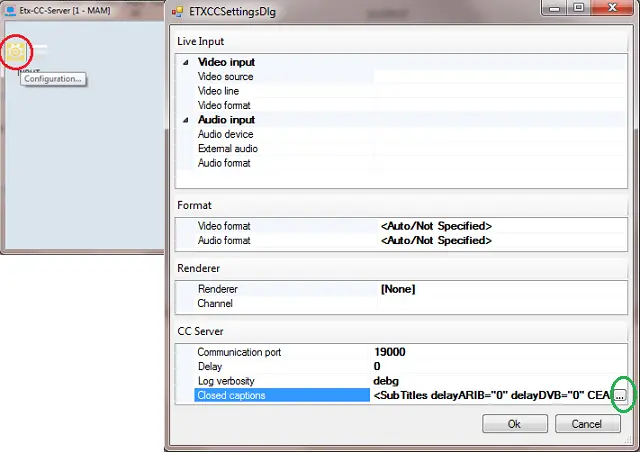This screenshot has height=453, width=640.
Task: Click the ETXCCSettingsDlg title bar icon
Action: tap(178, 13)
